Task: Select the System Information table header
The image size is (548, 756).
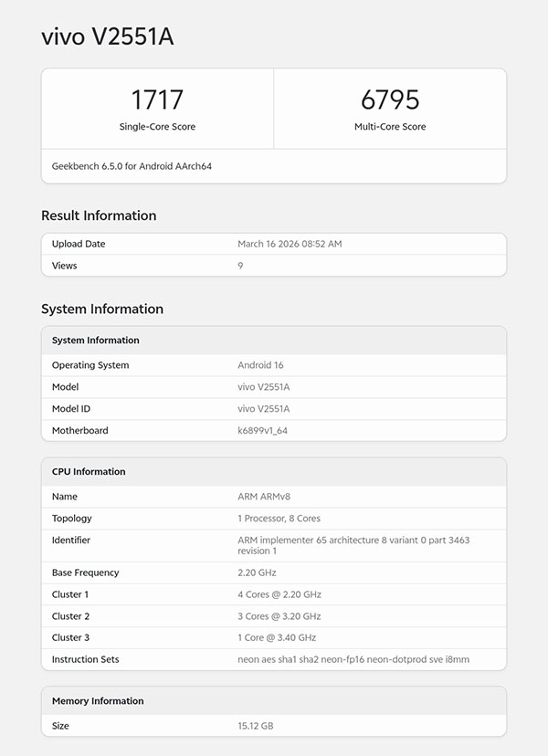Action: [96, 341]
